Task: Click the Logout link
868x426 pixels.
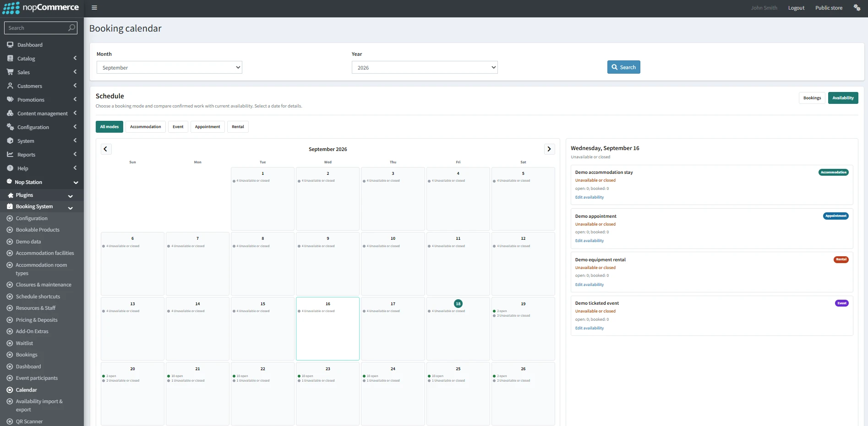Action: [x=796, y=8]
